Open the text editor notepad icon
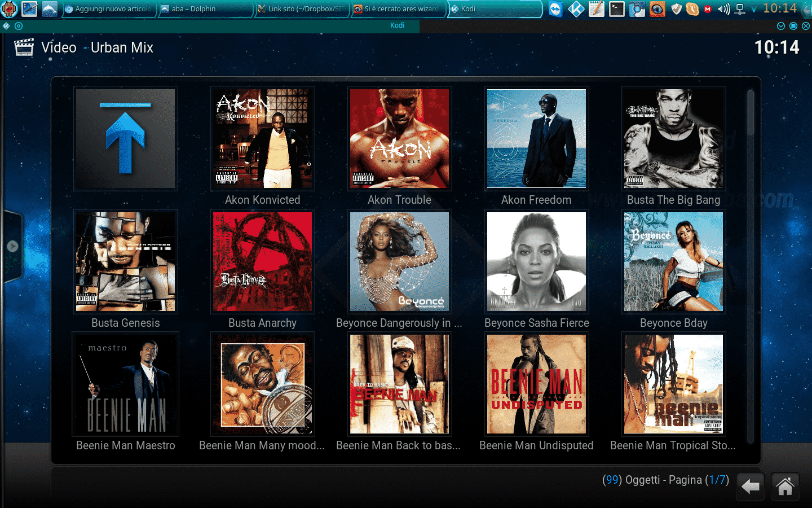 (x=597, y=9)
